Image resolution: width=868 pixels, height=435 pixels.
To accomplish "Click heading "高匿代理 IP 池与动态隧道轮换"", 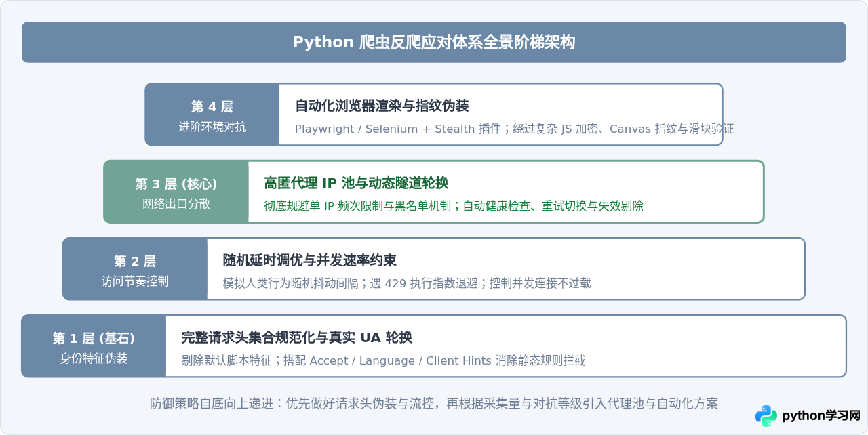I will coord(356,183).
